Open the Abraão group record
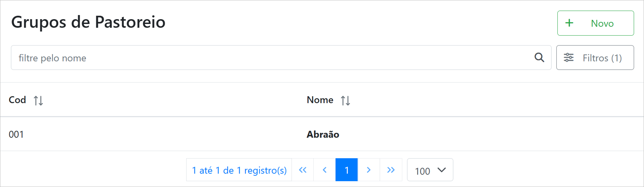 (323, 134)
